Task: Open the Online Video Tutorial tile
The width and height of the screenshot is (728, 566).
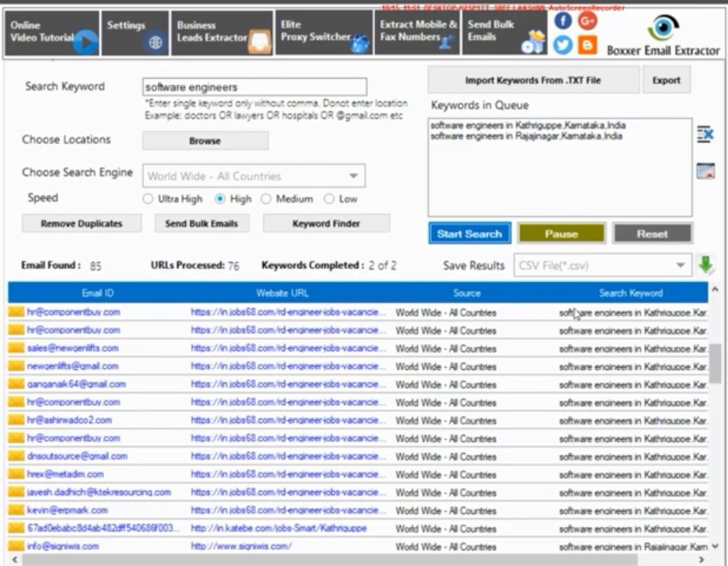Action: pyautogui.click(x=52, y=33)
